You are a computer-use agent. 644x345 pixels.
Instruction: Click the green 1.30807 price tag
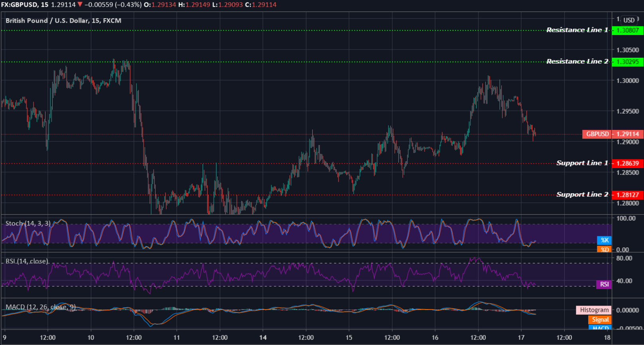(628, 30)
